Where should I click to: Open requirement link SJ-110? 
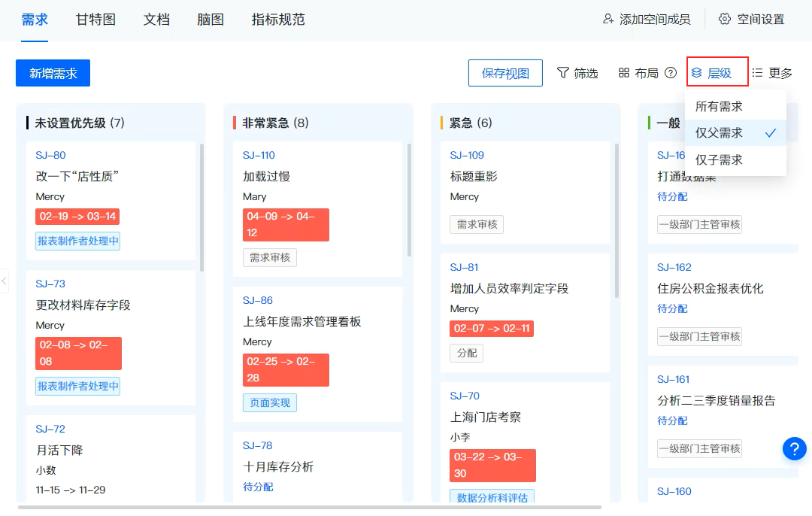259,155
